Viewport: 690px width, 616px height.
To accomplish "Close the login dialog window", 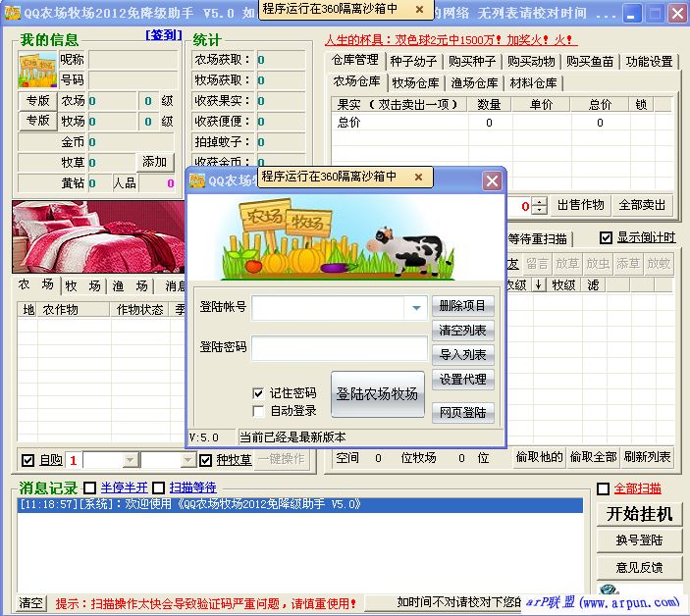I will 492,180.
